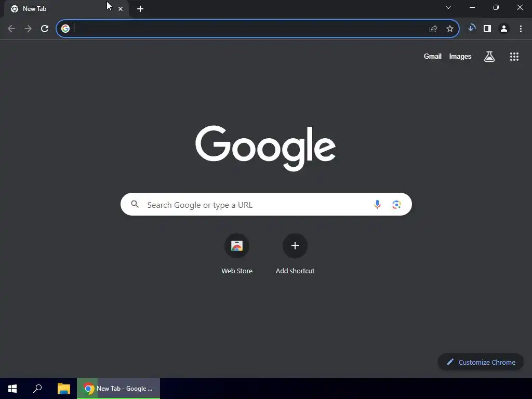Toggle the side panel icon
This screenshot has height=399, width=532.
(487, 29)
